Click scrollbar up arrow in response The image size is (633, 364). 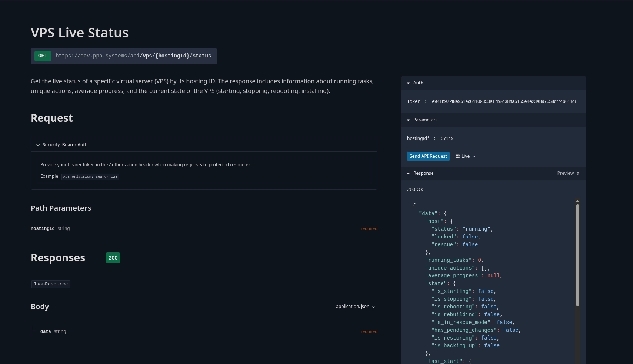[577, 201]
